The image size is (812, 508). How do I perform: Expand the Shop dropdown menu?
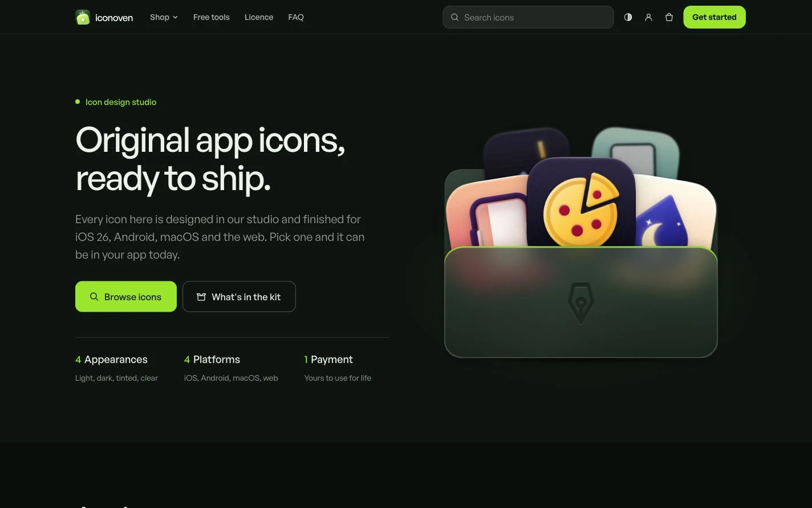click(x=164, y=17)
